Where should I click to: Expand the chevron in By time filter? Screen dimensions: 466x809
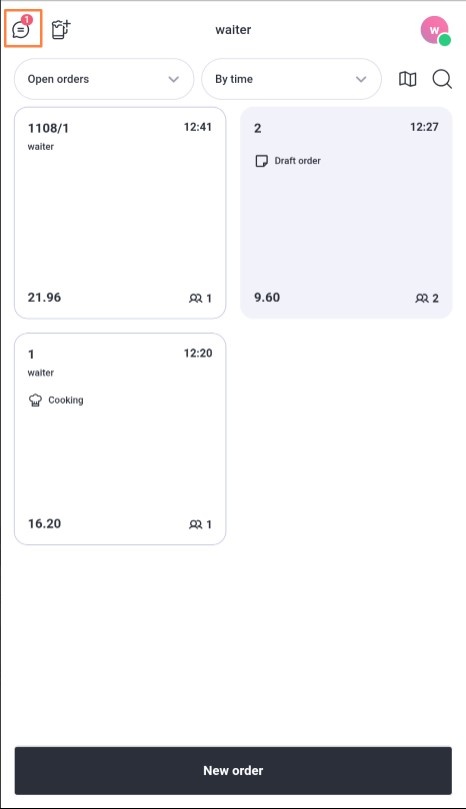361,79
